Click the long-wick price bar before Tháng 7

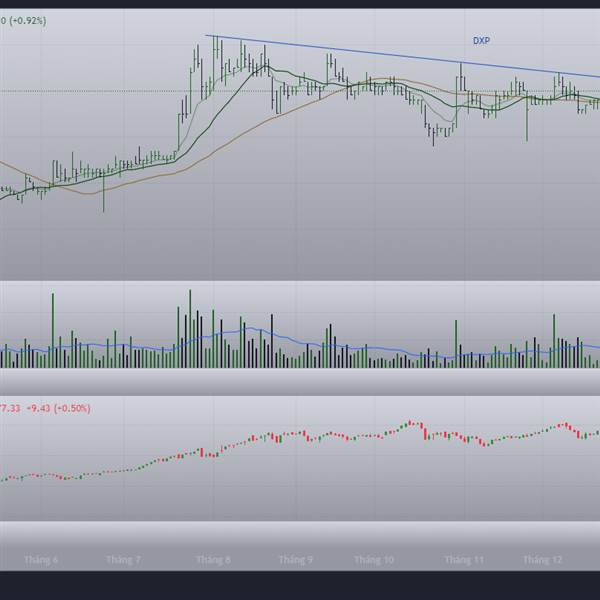(x=104, y=190)
